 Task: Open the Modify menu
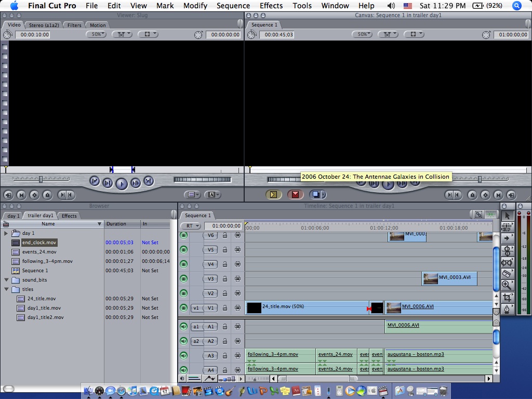pos(195,6)
